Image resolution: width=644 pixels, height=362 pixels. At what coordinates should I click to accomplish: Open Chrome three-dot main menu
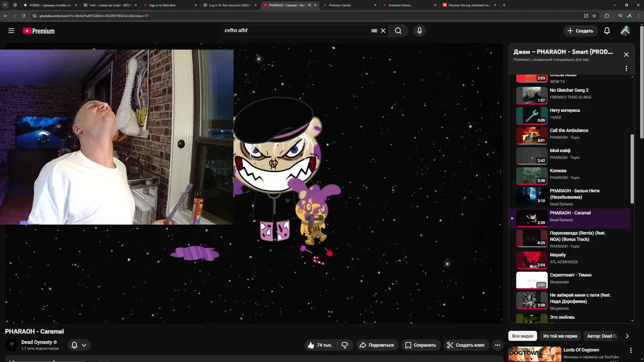(638, 16)
